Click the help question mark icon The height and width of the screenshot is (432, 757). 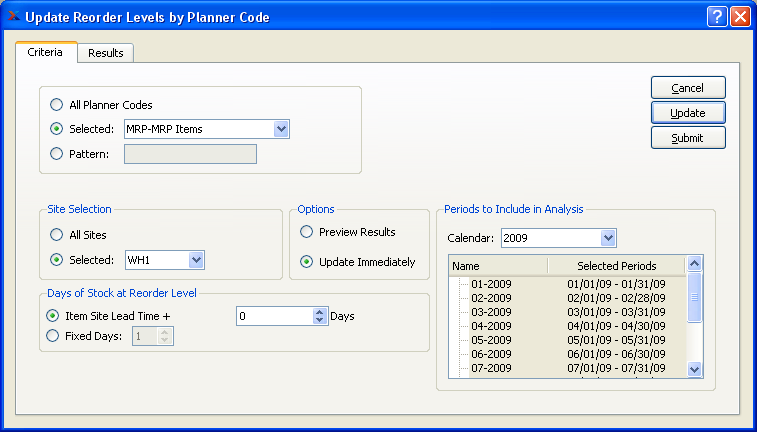(x=717, y=17)
